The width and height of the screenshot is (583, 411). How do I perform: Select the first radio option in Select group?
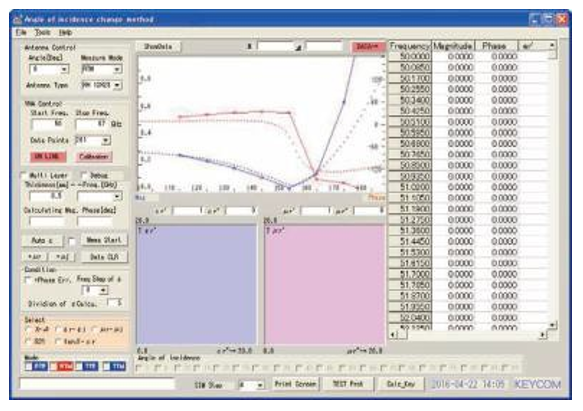point(28,330)
